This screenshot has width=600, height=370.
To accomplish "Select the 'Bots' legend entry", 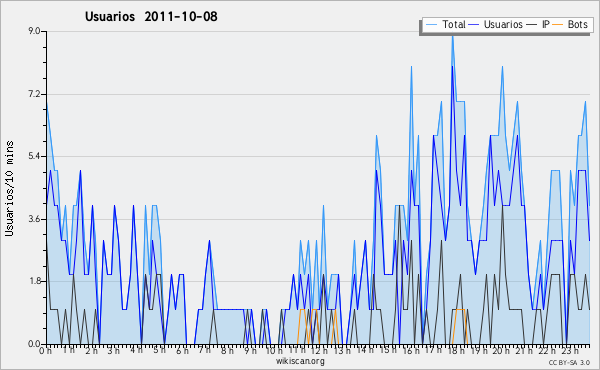I will pos(570,24).
